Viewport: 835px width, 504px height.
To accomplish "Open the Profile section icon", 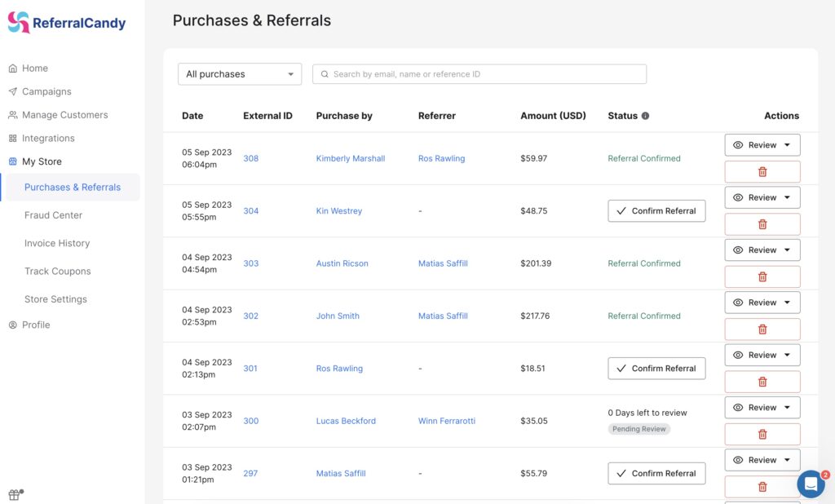I will pyautogui.click(x=11, y=325).
